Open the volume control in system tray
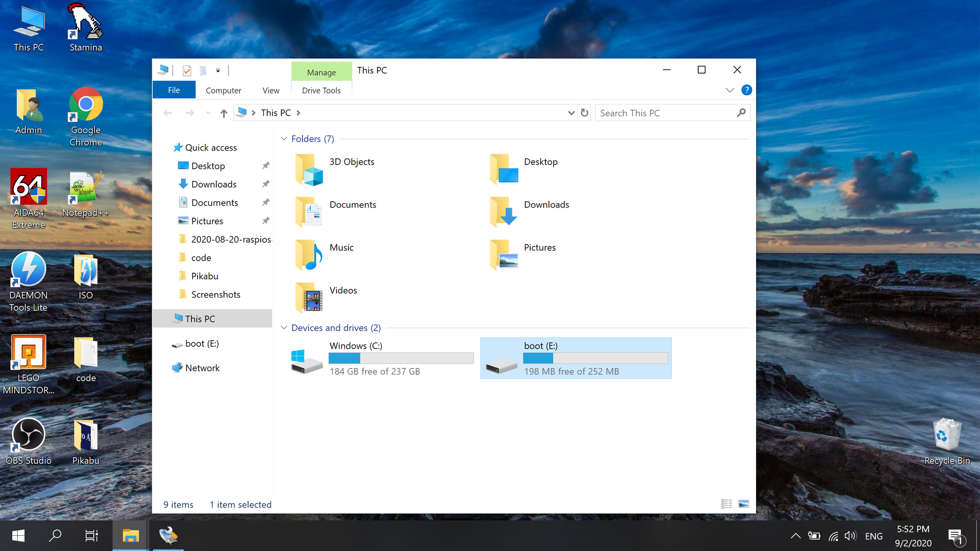 point(850,536)
